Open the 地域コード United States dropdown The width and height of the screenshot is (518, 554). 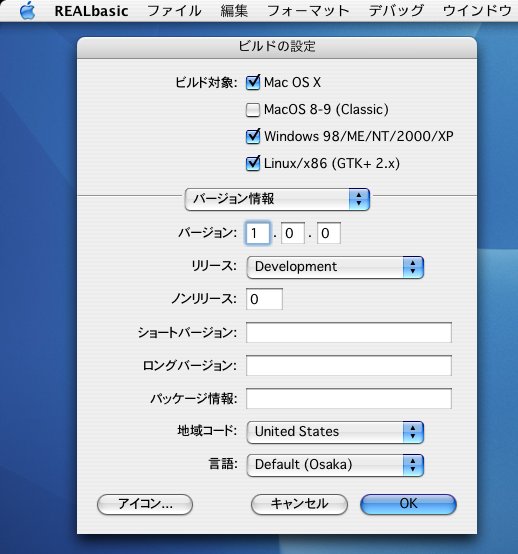(335, 432)
